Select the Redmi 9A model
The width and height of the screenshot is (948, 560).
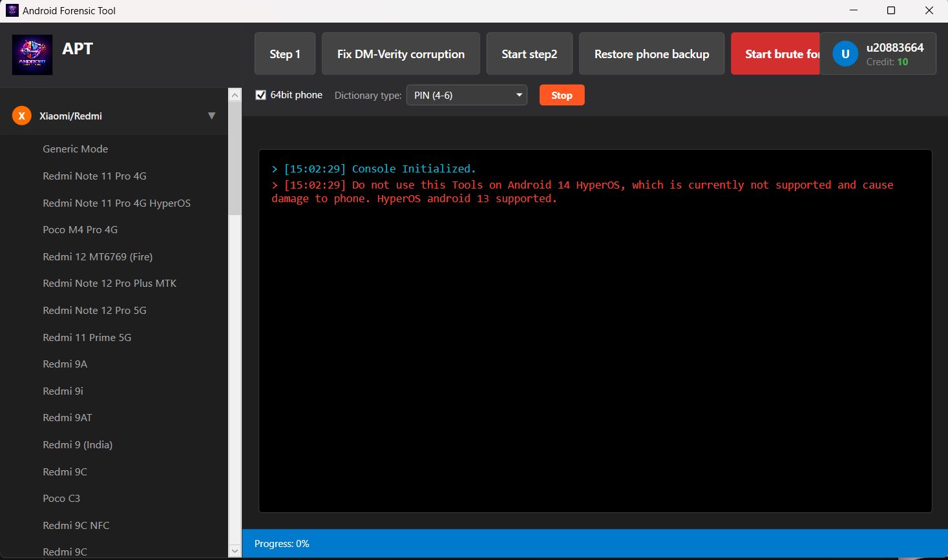pyautogui.click(x=65, y=364)
